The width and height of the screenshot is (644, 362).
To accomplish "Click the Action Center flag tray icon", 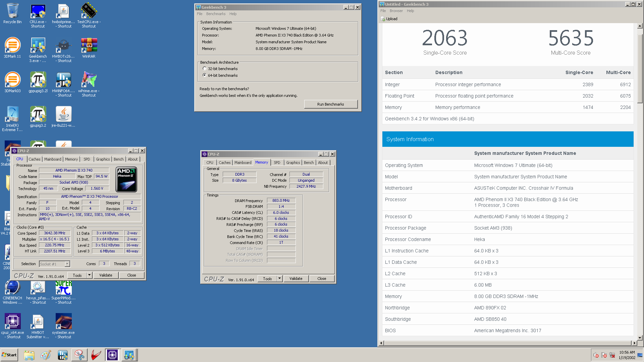I will pyautogui.click(x=604, y=355).
